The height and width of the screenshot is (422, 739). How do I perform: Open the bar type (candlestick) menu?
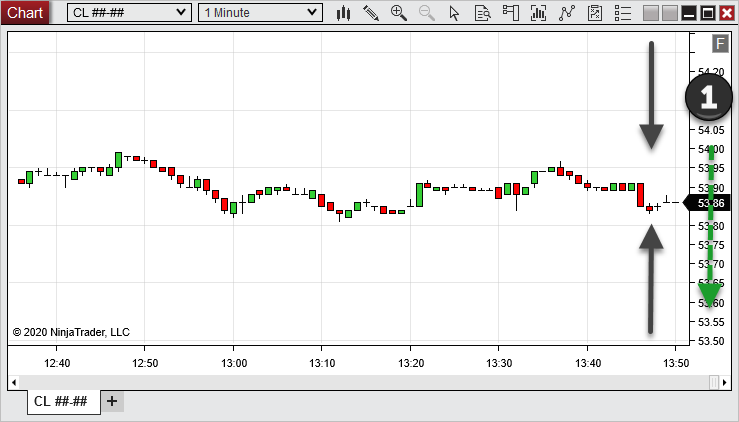coord(344,13)
